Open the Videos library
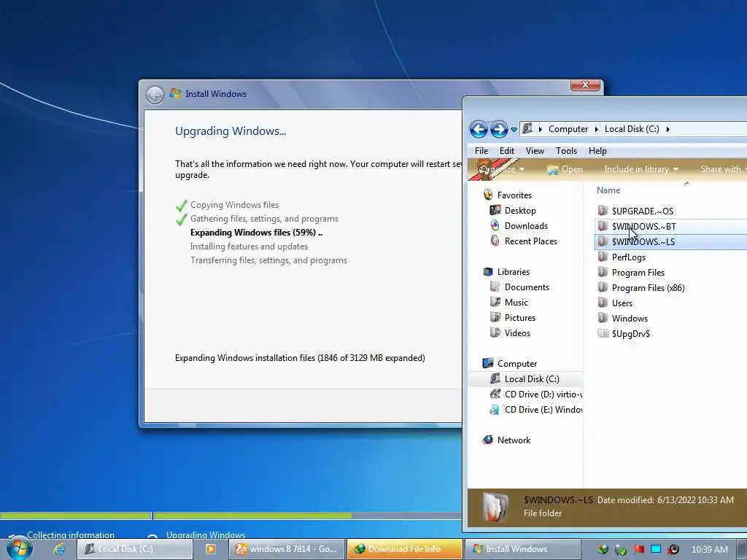Viewport: 747px width, 560px height. click(517, 332)
